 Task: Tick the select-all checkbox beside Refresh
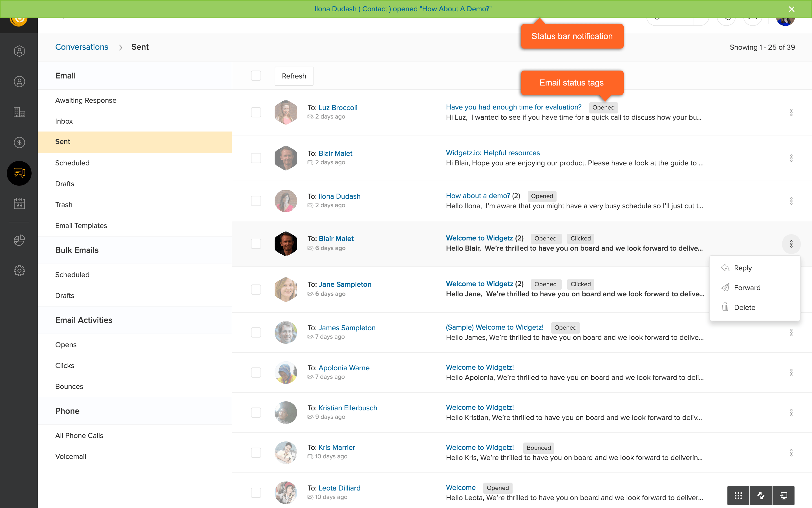click(x=256, y=76)
